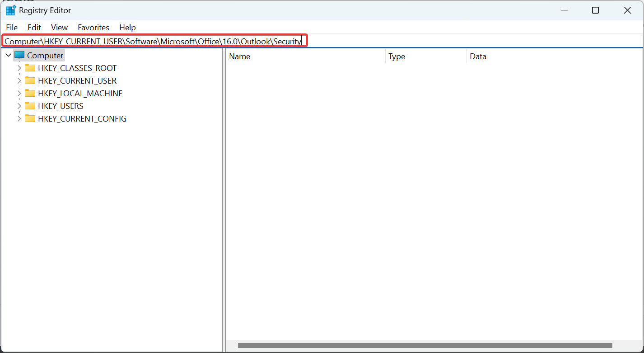Click the horizontal scrollbar in values pane
Screen dimensions: 644x353
(425, 346)
